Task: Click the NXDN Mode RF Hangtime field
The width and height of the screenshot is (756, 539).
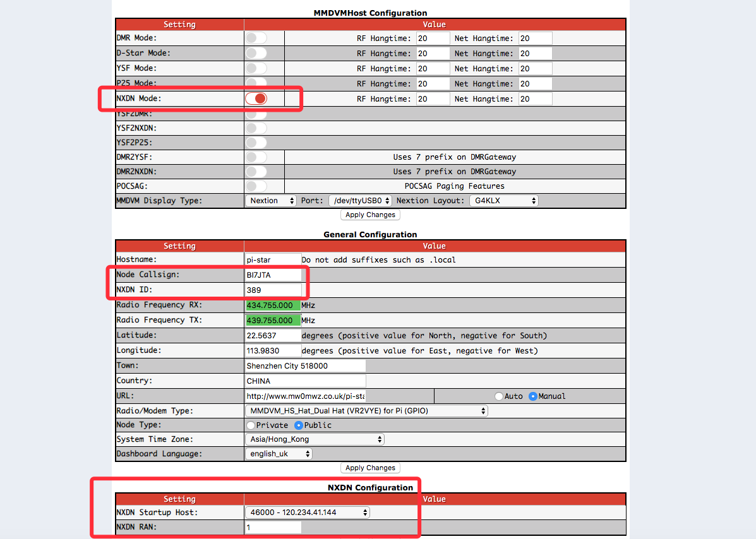Action: [x=433, y=98]
